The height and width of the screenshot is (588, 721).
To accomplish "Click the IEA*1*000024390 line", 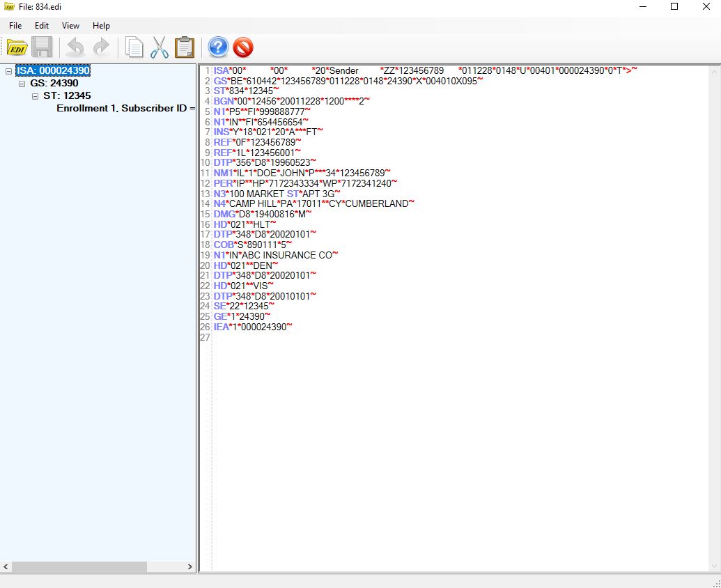I will (x=253, y=327).
